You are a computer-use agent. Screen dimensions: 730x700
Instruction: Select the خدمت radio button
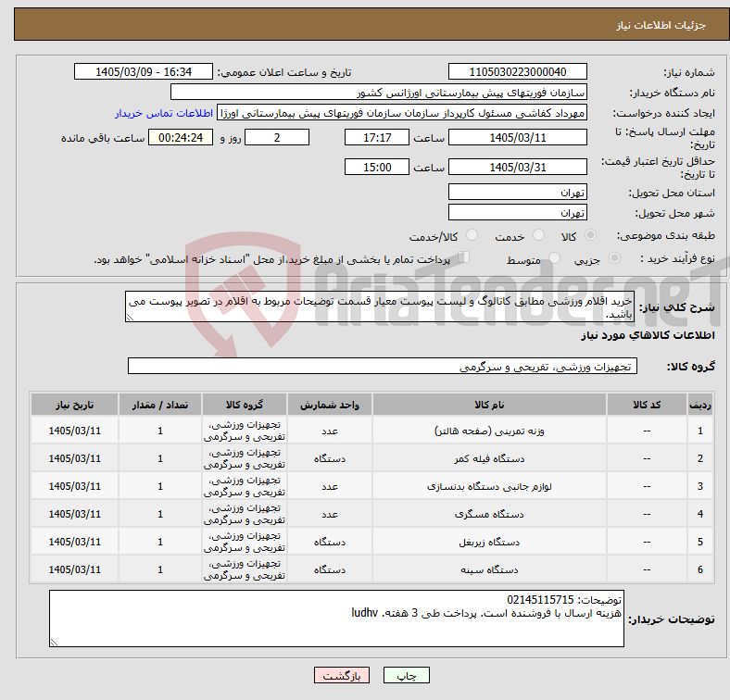point(538,235)
